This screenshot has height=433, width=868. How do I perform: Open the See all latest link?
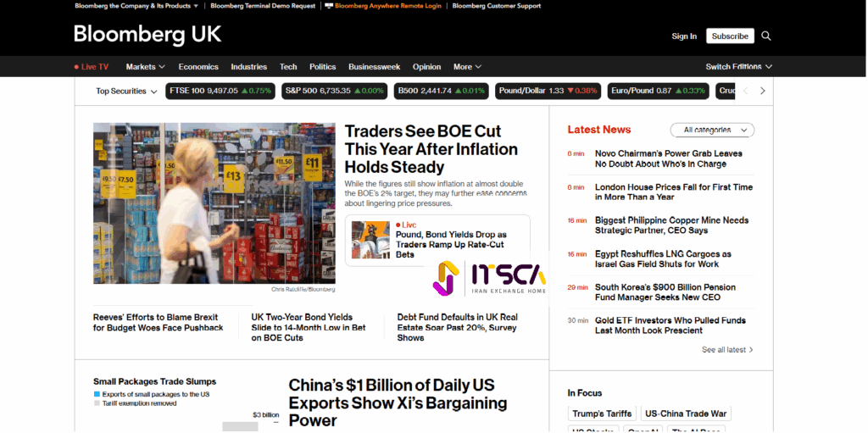727,349
